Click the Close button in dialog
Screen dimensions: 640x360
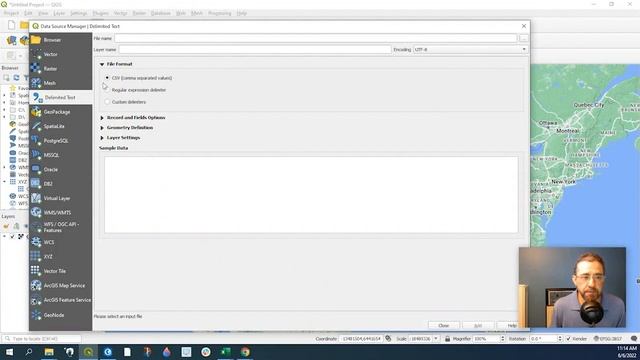tap(444, 325)
